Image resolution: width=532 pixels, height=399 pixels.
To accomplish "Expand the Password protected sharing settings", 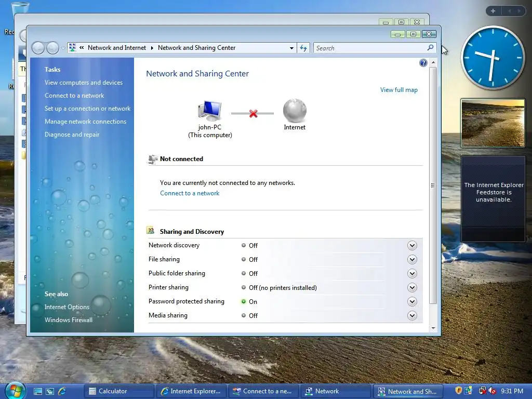I will point(412,302).
